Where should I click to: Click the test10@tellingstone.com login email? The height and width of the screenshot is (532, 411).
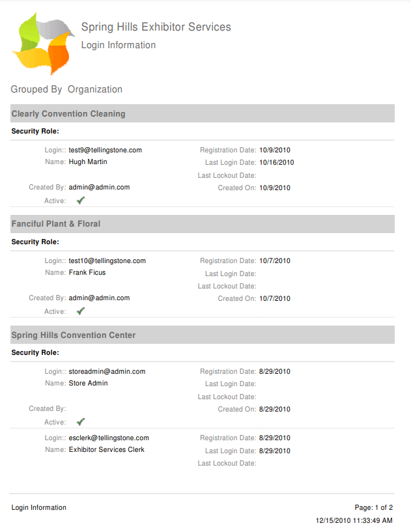107,261
